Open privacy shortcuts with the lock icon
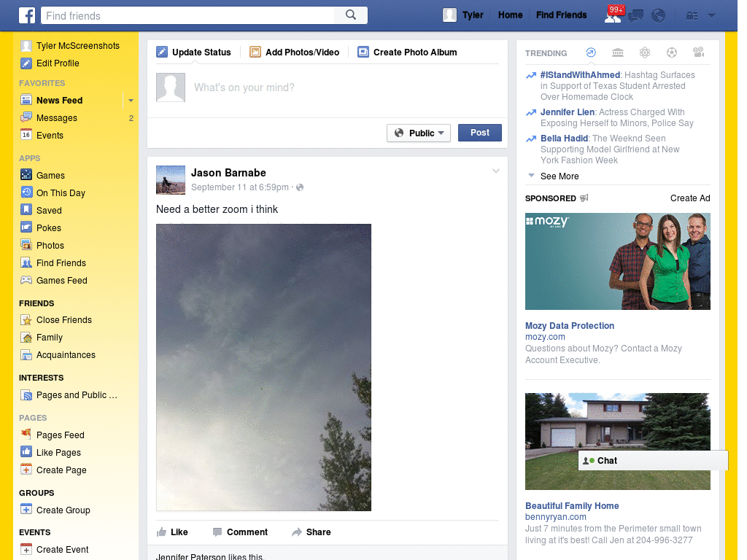Image resolution: width=747 pixels, height=560 pixels. tap(692, 15)
